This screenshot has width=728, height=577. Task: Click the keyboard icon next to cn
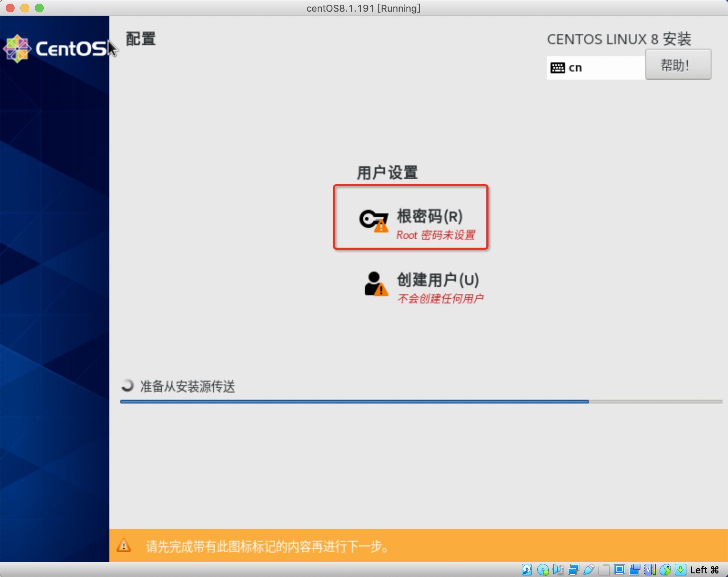(557, 68)
